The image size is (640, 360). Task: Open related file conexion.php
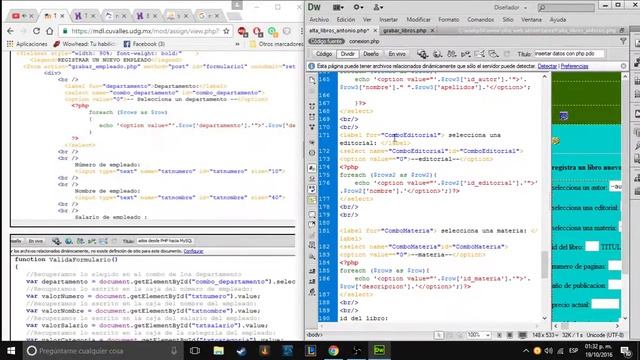coord(364,41)
